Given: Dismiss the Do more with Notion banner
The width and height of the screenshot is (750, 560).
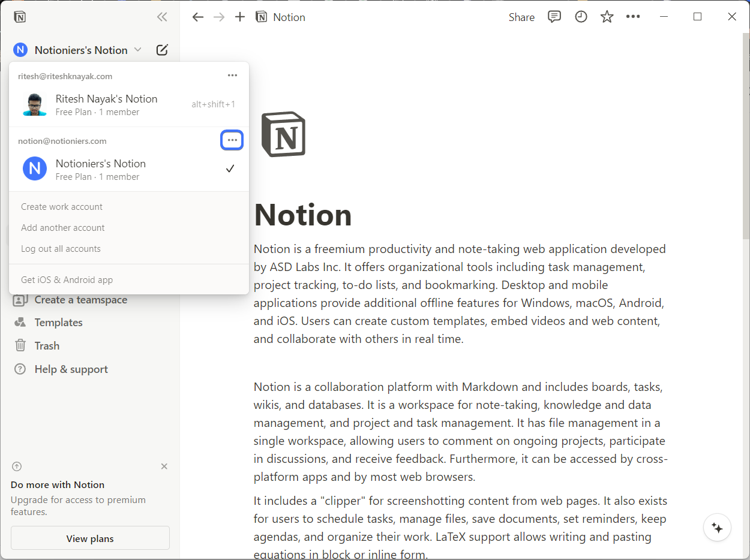Looking at the screenshot, I should pyautogui.click(x=164, y=466).
